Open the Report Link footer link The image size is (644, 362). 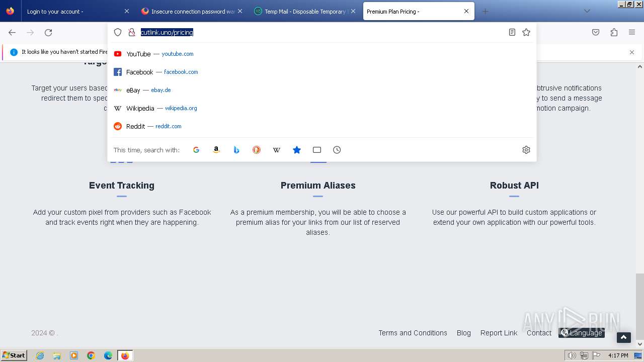pyautogui.click(x=499, y=333)
